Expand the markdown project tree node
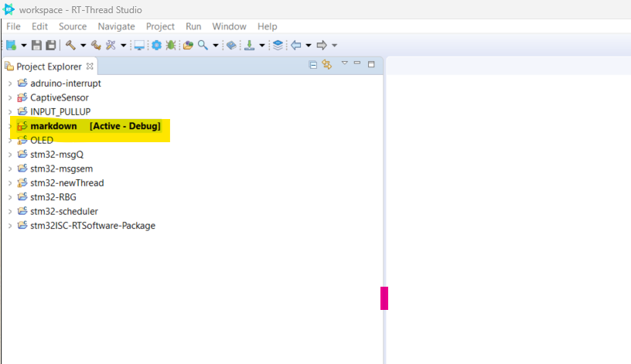Screen dimensions: 631x364 point(9,126)
